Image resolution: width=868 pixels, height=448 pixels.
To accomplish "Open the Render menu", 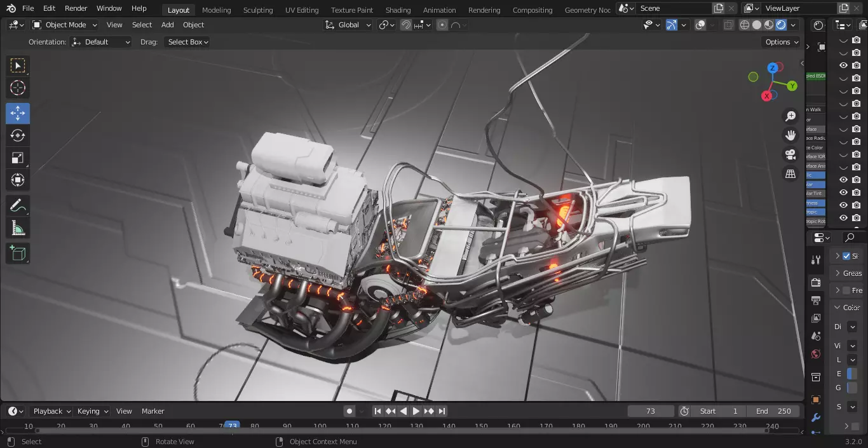I will click(x=76, y=8).
